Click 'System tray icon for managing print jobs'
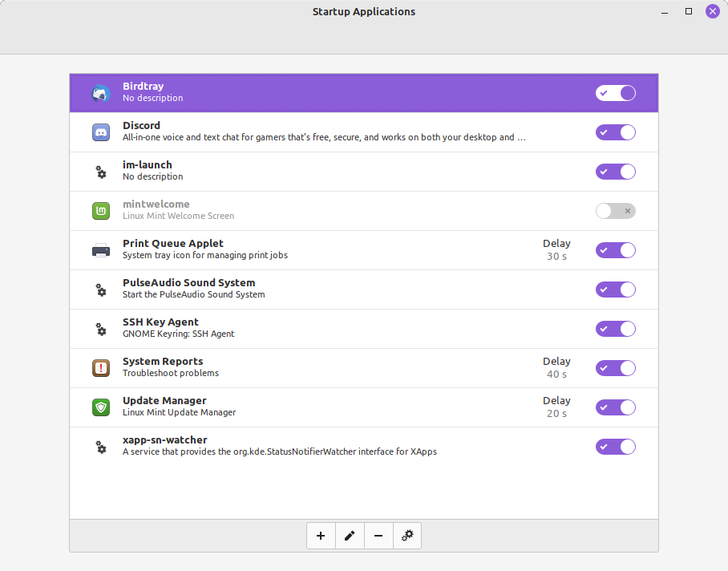728x571 pixels. click(205, 255)
